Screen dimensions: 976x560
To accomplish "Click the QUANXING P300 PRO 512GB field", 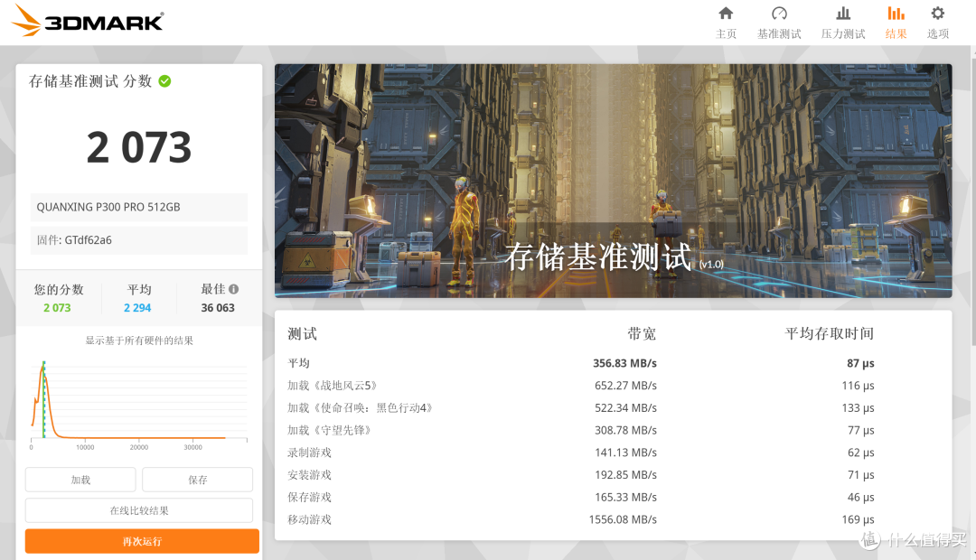I will (x=139, y=207).
